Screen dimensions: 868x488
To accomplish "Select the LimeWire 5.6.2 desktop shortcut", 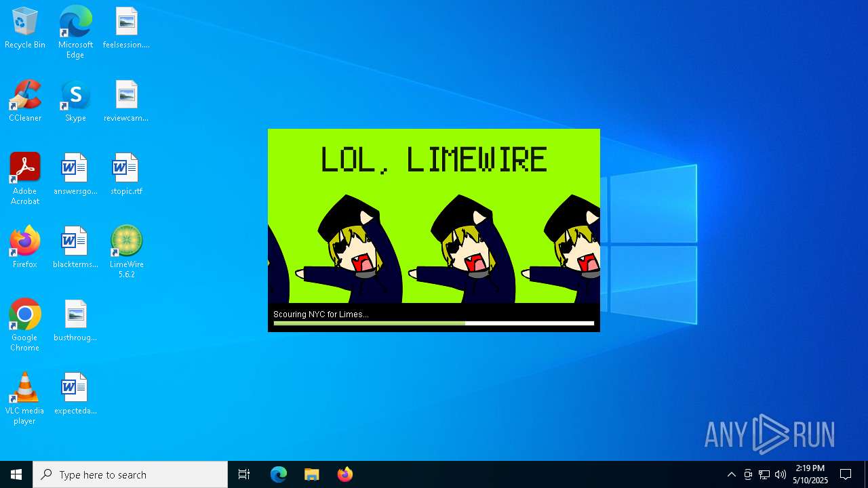I will pos(126,252).
